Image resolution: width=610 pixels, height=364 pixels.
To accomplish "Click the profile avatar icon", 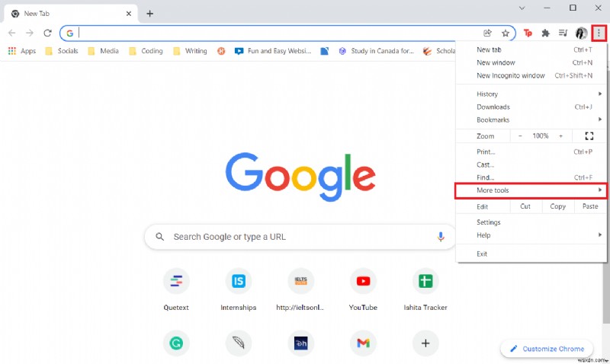I will click(581, 33).
